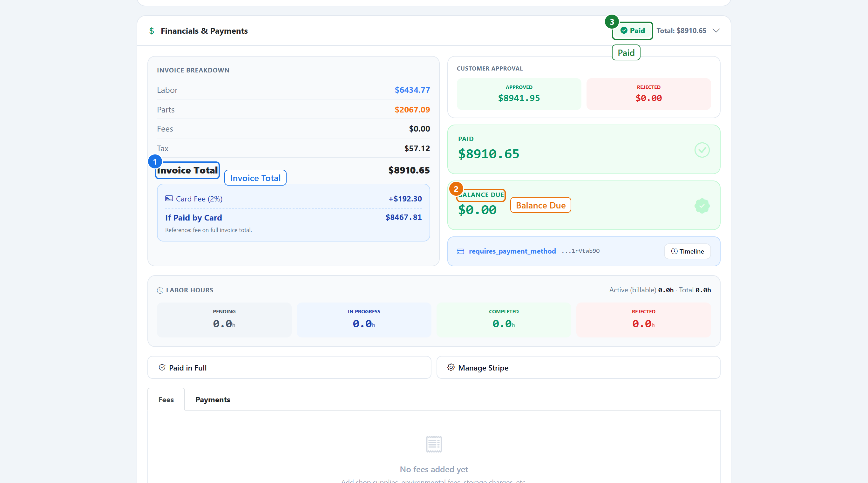Open the requires_payment_method status link

pos(512,251)
